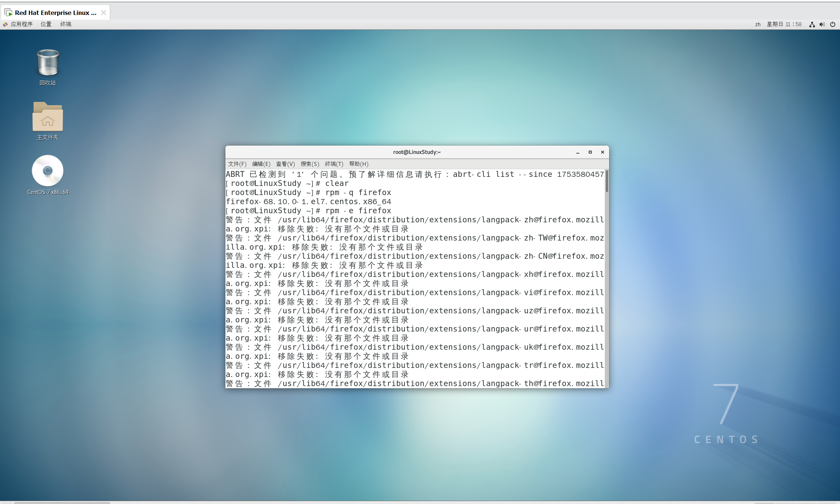
Task: Click the terminal vertical scrollbar handle
Action: pos(607,181)
